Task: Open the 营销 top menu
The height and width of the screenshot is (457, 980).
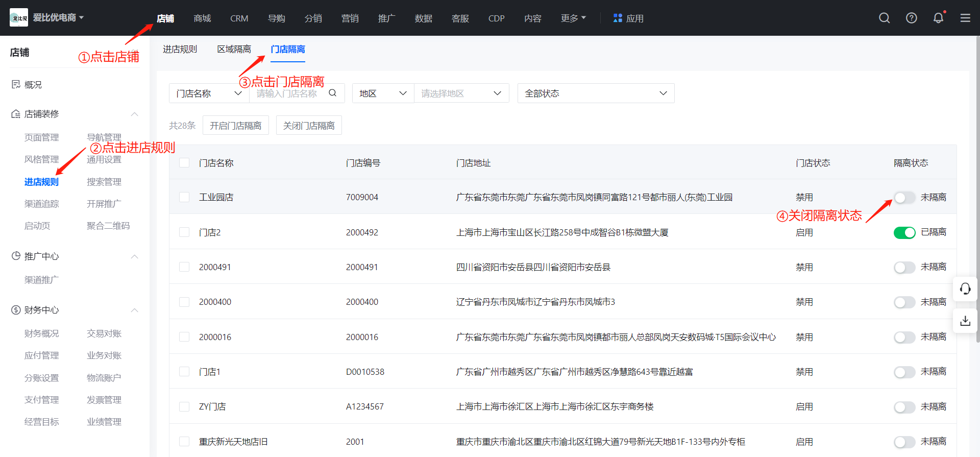Action: point(350,18)
